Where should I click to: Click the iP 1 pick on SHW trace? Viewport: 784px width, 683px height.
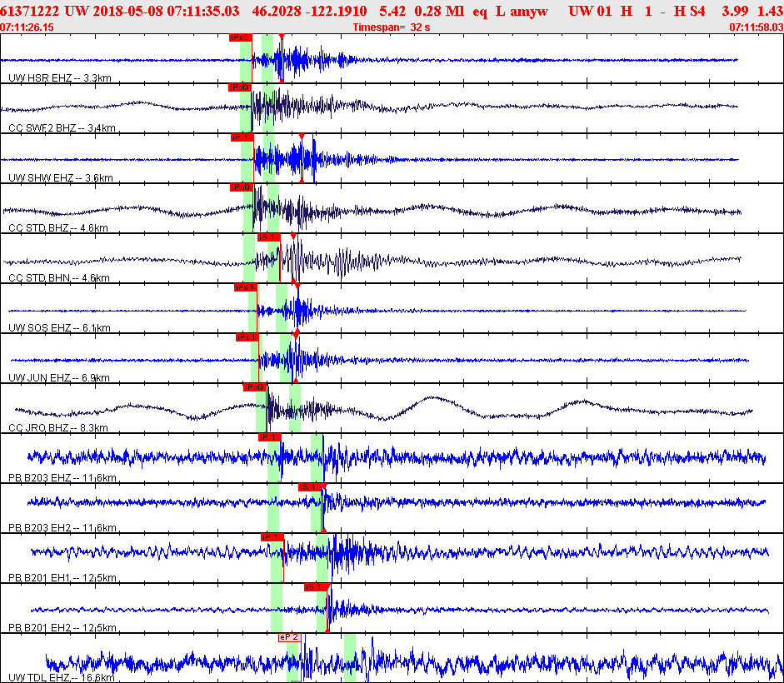(242, 137)
